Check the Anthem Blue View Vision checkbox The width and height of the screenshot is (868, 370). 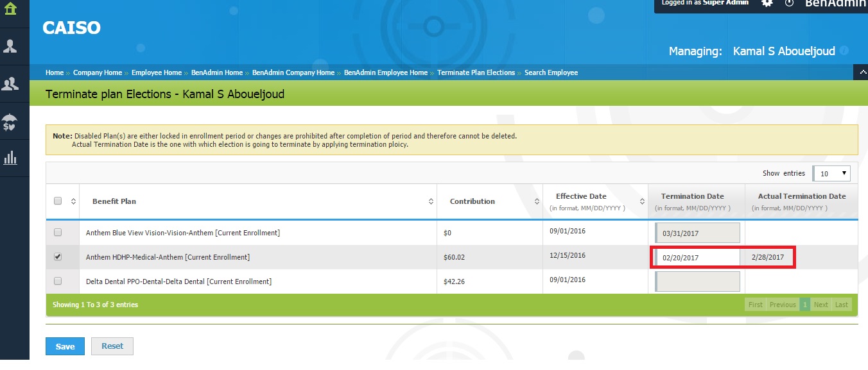tap(58, 232)
